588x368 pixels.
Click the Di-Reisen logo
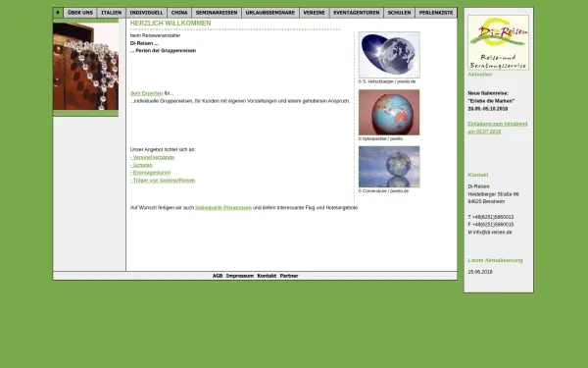point(499,42)
